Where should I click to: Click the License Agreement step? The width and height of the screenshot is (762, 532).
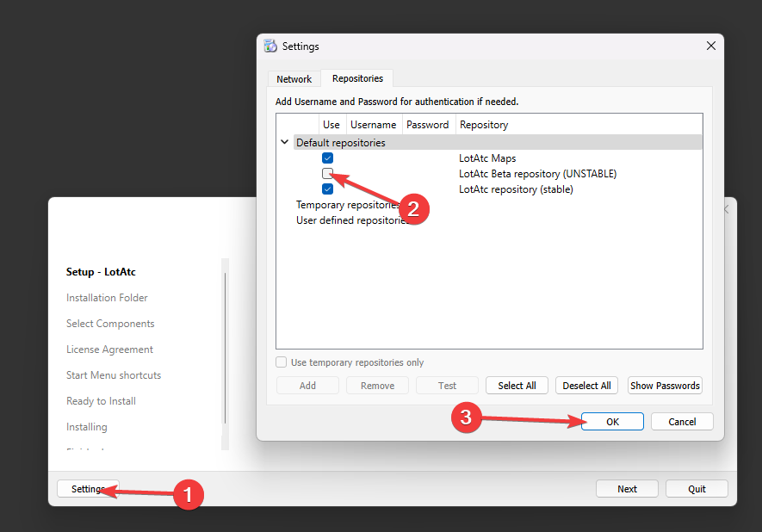coord(109,349)
